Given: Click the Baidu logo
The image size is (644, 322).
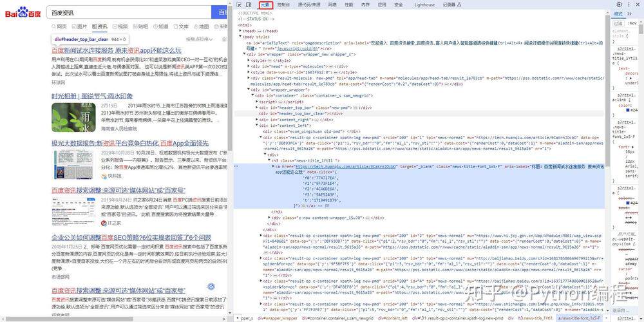Looking at the screenshot, I should [23, 13].
